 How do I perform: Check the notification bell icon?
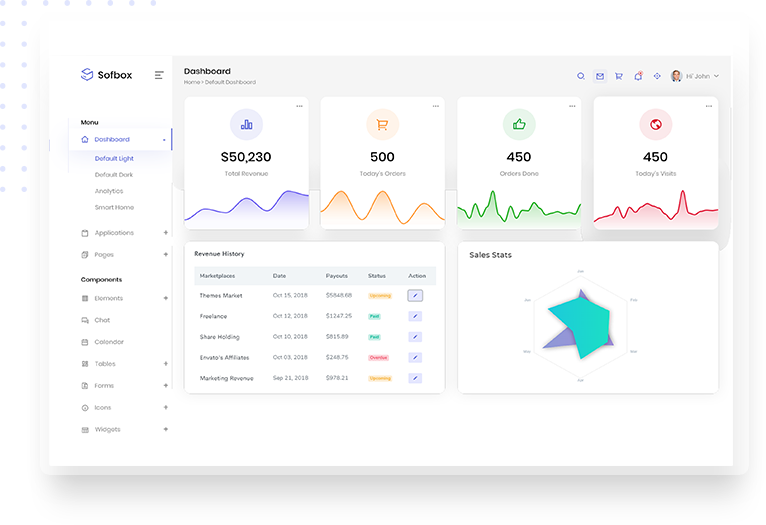(638, 76)
